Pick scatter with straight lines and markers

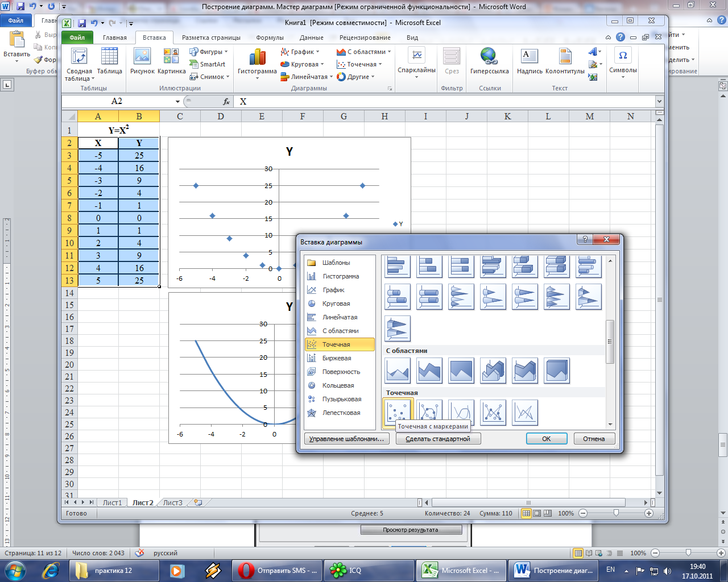(x=493, y=412)
